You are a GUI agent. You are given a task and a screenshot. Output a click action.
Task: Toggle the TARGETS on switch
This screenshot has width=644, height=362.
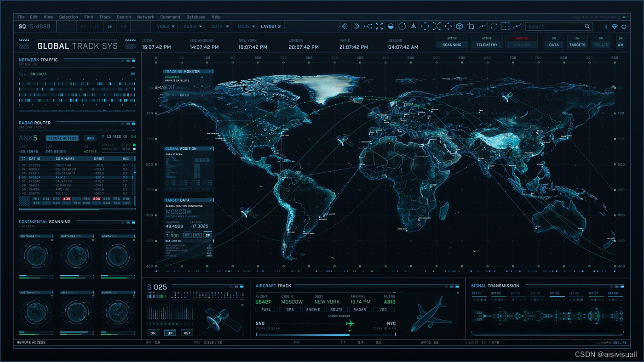(x=577, y=42)
